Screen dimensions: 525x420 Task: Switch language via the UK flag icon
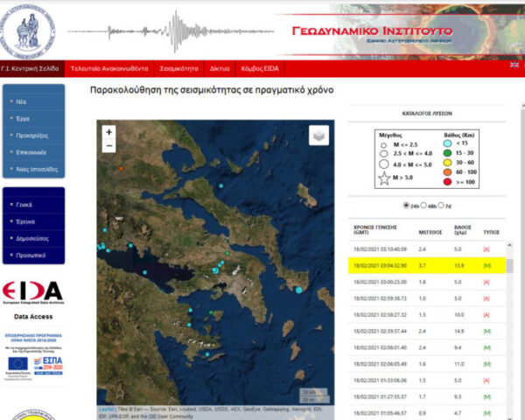point(514,64)
